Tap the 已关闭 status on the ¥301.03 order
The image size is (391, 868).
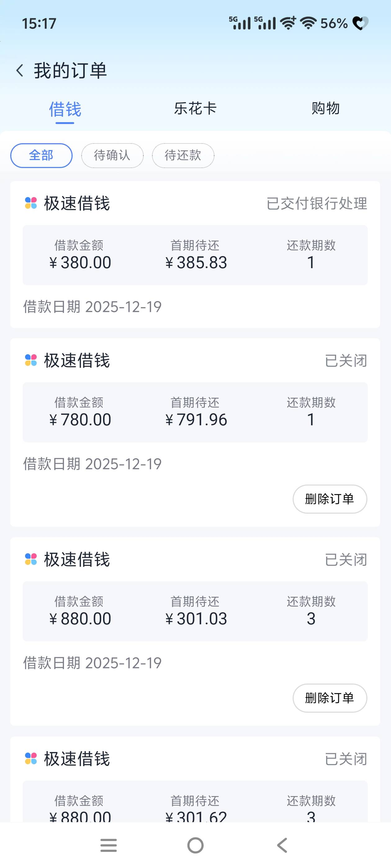[345, 560]
